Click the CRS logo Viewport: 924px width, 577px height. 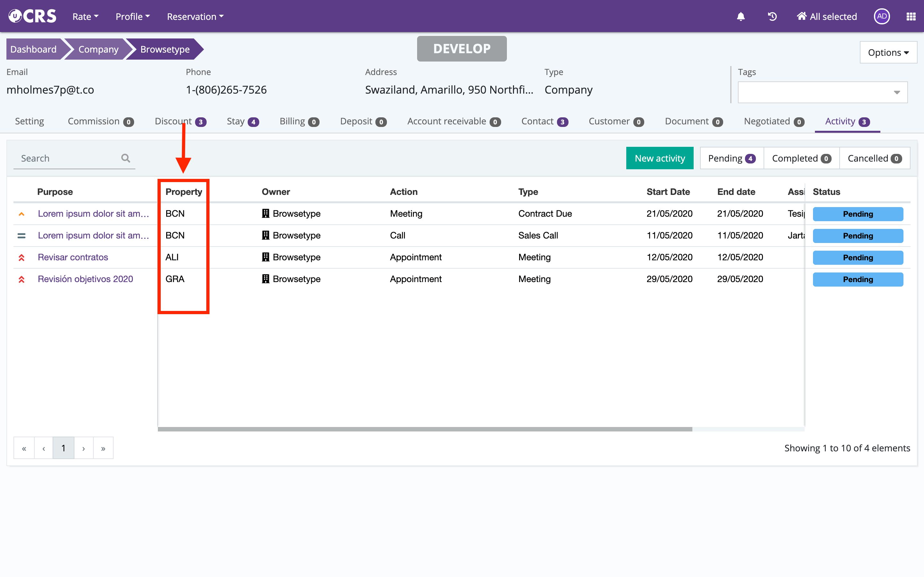(x=32, y=16)
